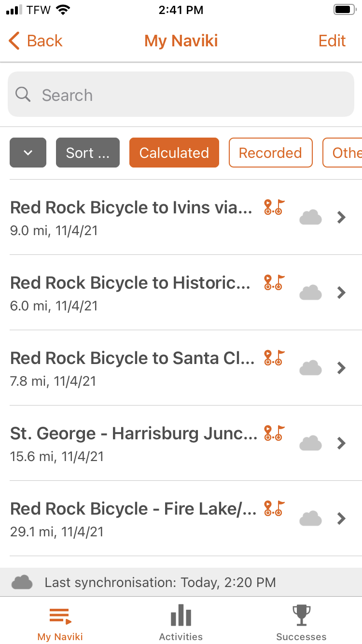Select the Calculated filter chip

click(174, 153)
